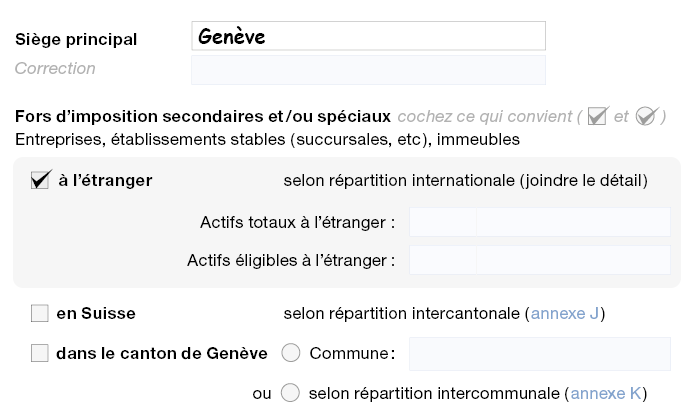Click the à l'étranger bold label
This screenshot has height=410, width=682.
click(105, 181)
